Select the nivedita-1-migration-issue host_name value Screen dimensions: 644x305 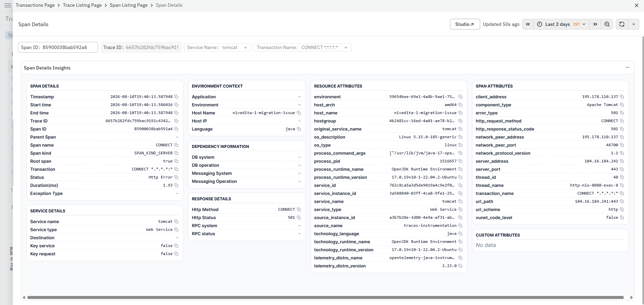pyautogui.click(x=425, y=113)
